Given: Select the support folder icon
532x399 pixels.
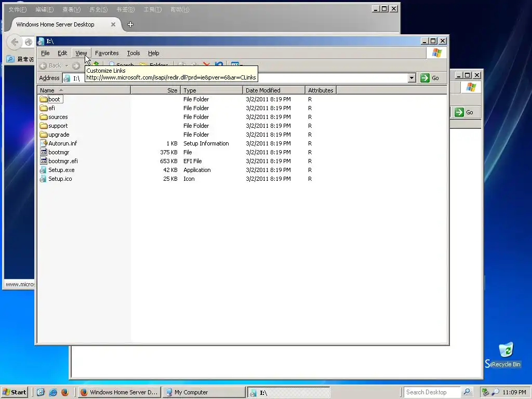Looking at the screenshot, I should pos(43,126).
